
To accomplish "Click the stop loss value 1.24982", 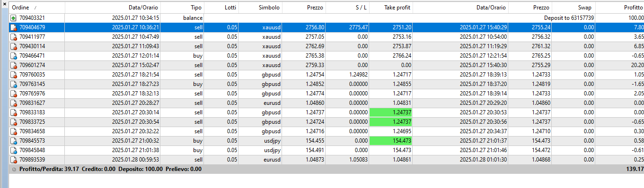I will [358, 75].
